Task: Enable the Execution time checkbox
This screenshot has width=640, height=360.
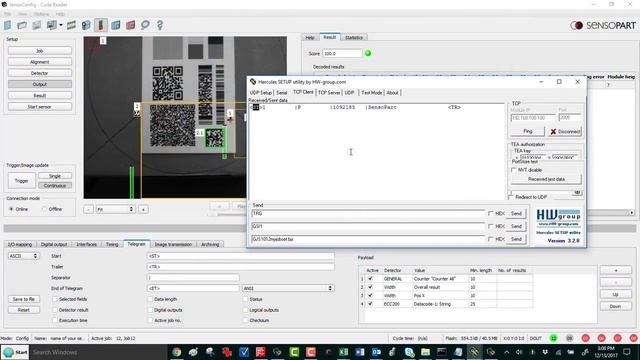Action: [55, 320]
